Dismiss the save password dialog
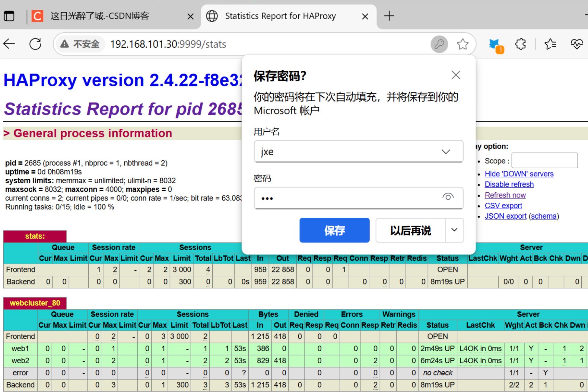The image size is (588, 392). point(456,75)
